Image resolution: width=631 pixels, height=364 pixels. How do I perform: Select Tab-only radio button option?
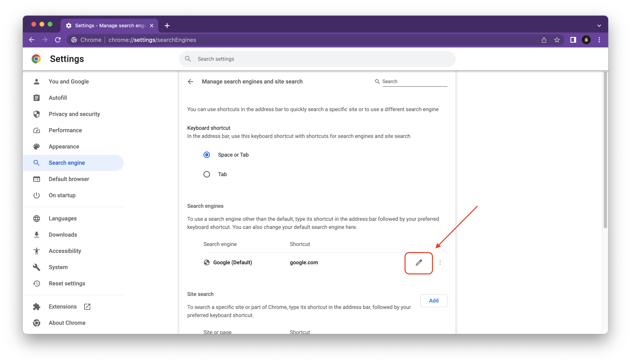click(x=207, y=174)
